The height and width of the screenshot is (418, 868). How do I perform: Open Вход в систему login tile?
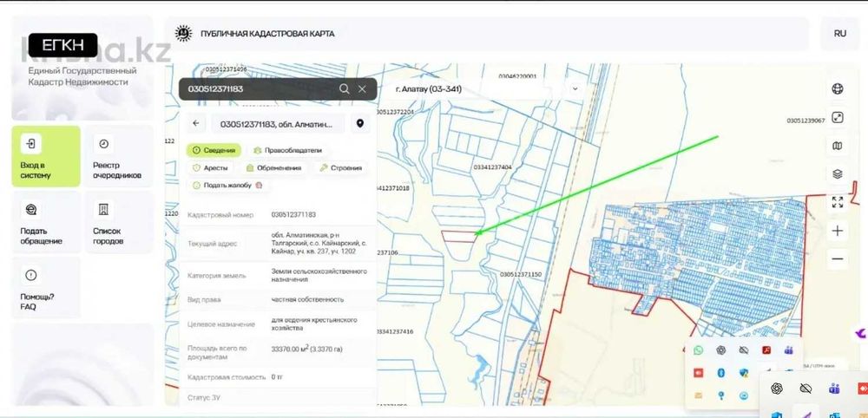(x=46, y=156)
